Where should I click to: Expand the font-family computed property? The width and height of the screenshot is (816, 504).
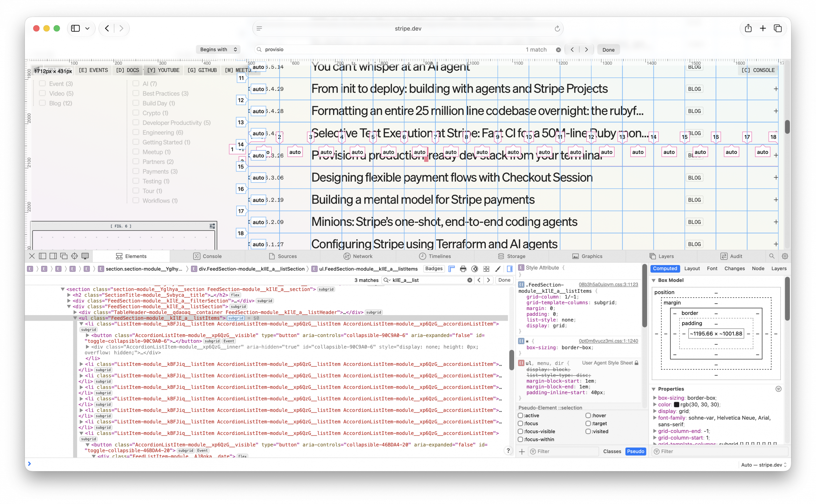click(x=655, y=418)
